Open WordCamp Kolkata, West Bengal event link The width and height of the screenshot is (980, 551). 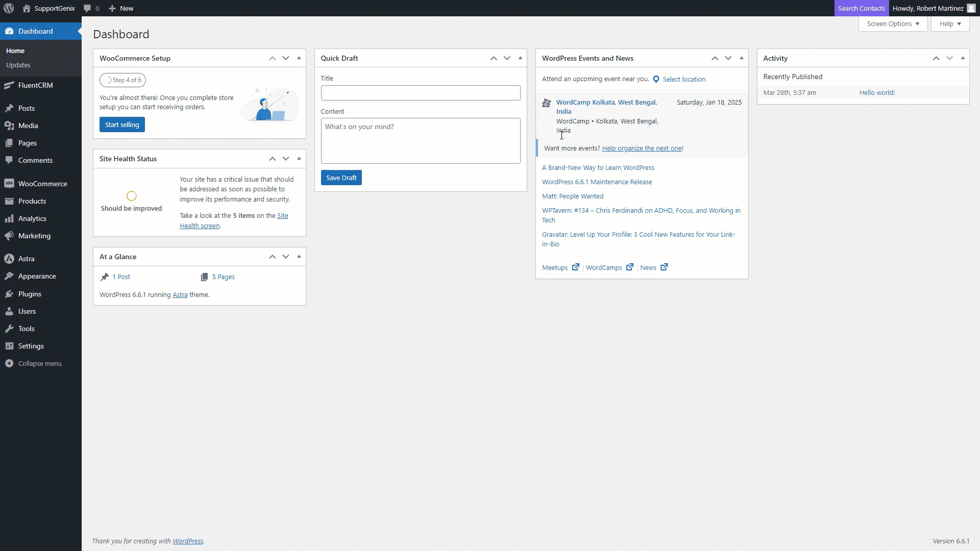tap(606, 107)
